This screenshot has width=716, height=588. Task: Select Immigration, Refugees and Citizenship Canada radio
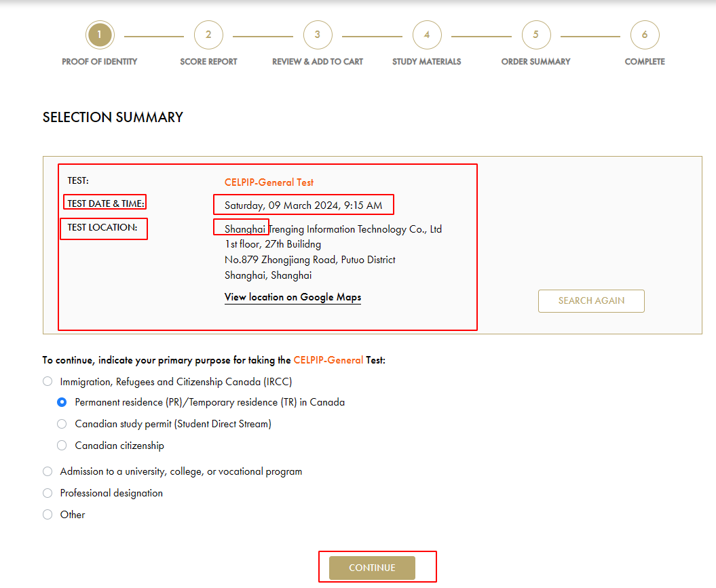[x=48, y=381]
